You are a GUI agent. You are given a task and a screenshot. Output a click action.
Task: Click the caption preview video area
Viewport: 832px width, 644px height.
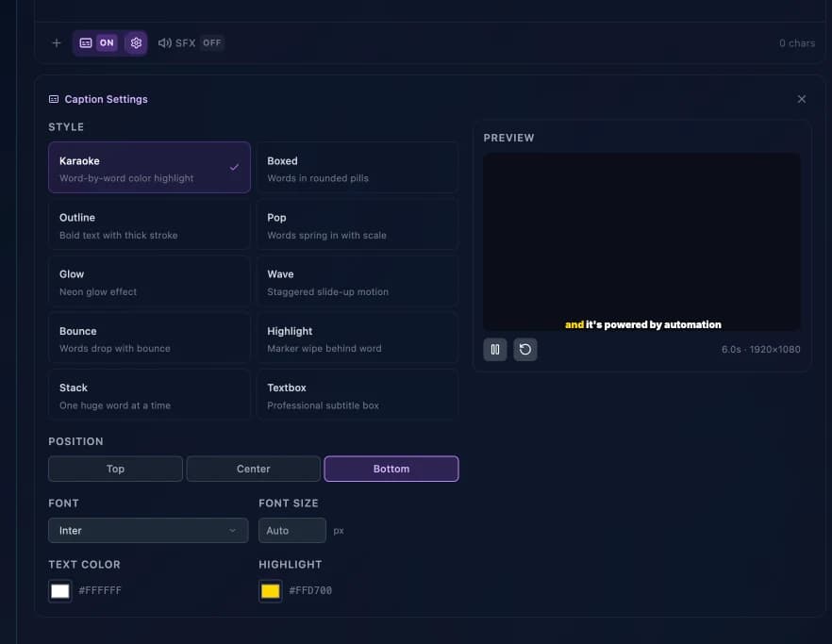coord(642,242)
